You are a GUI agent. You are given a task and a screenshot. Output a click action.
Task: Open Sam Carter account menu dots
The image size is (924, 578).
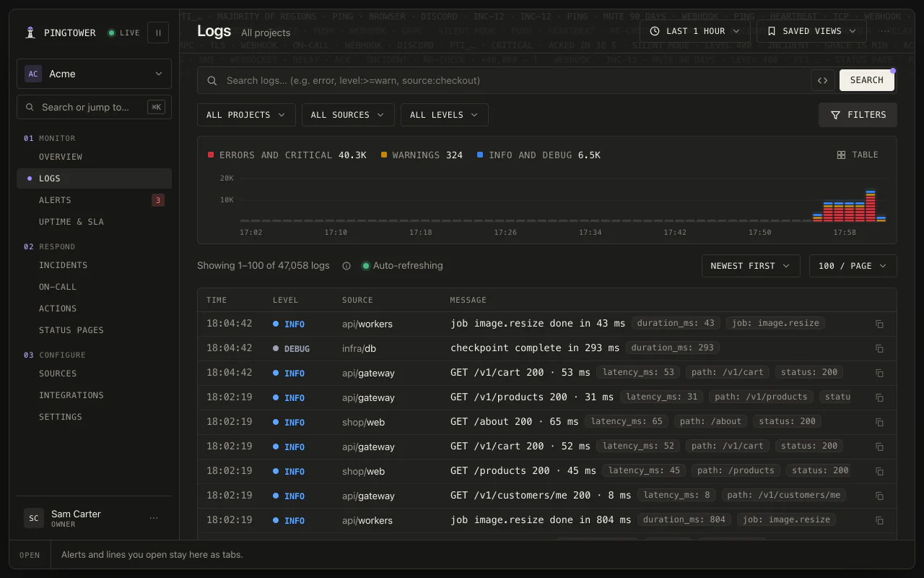[x=154, y=518]
